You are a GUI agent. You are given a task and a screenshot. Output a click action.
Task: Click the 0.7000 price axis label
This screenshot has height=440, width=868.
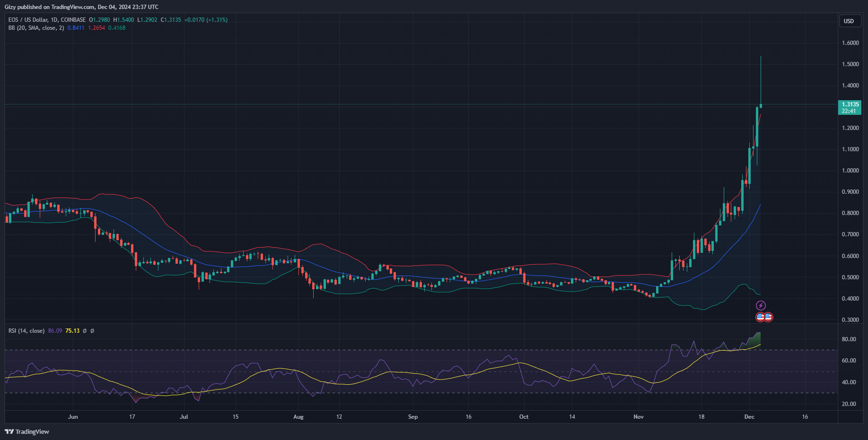point(850,234)
